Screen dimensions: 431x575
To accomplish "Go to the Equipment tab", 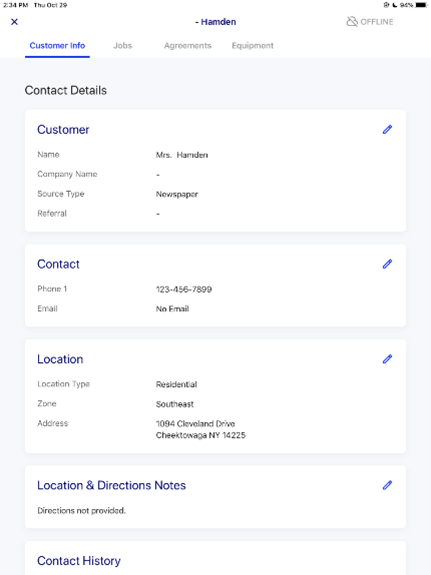I will click(x=252, y=45).
